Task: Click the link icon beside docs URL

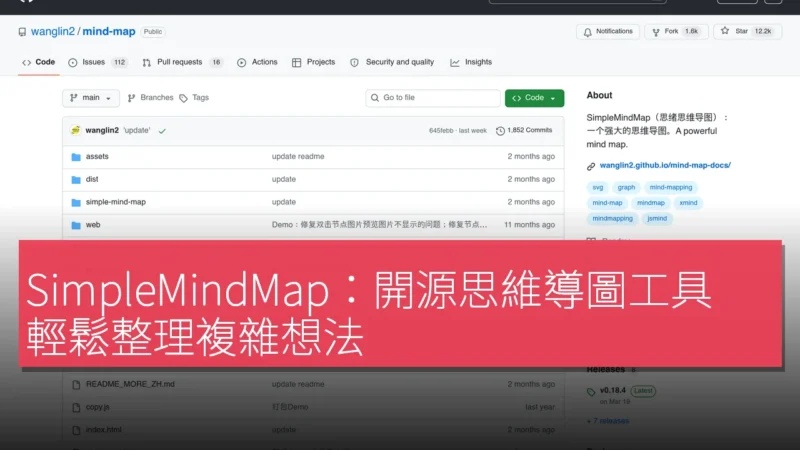Action: tap(591, 166)
